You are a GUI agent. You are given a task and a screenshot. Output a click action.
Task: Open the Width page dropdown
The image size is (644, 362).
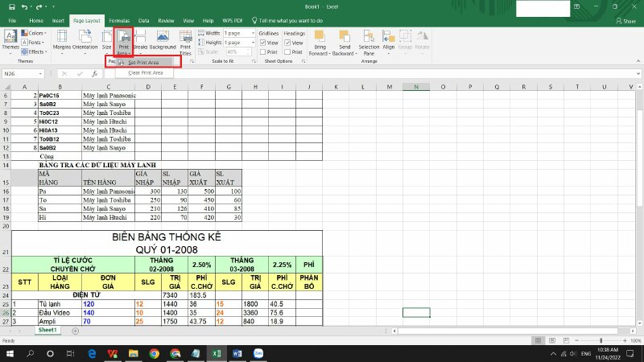[253, 33]
